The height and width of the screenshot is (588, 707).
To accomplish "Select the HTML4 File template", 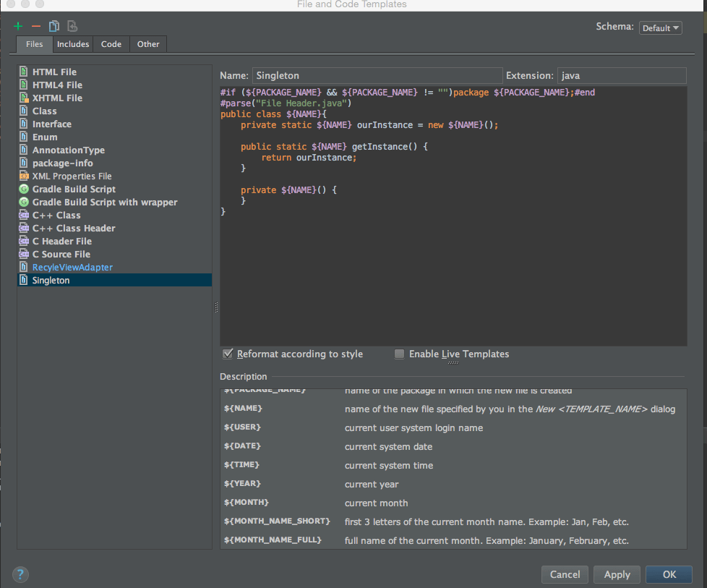I will tap(114, 85).
